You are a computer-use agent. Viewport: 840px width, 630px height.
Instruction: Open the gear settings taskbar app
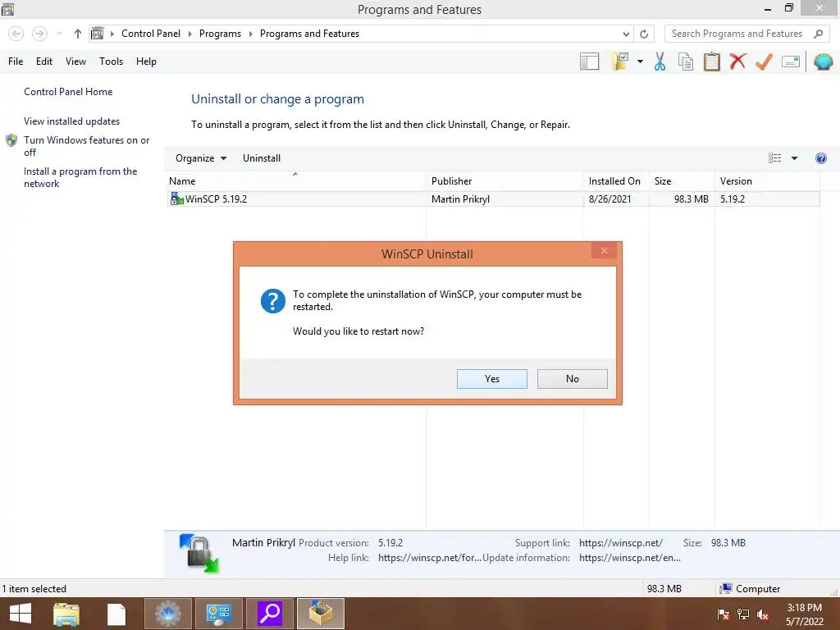167,614
